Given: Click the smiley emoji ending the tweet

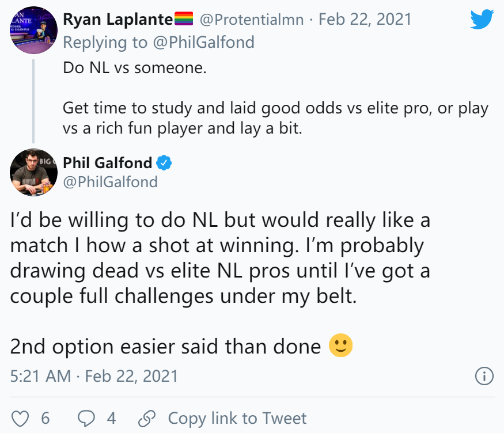Looking at the screenshot, I should pos(340,345).
